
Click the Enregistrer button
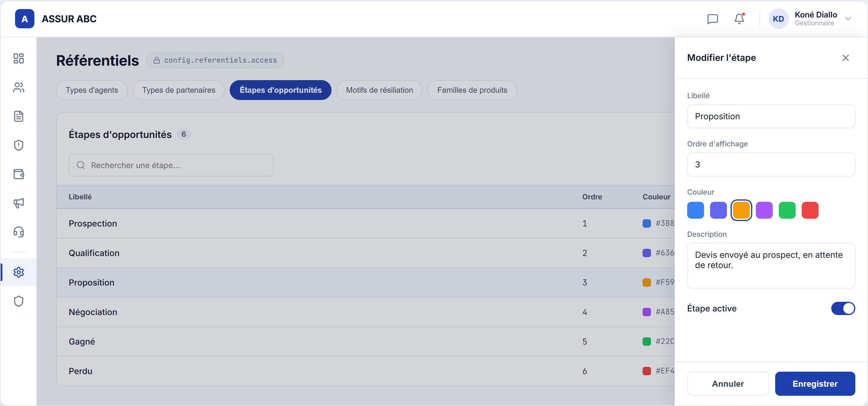click(x=815, y=384)
